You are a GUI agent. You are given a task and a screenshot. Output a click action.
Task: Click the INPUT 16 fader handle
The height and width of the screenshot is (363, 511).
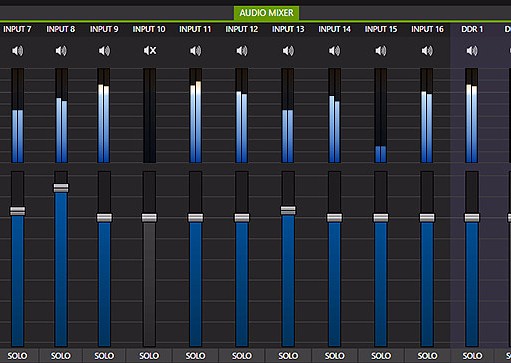tap(427, 218)
